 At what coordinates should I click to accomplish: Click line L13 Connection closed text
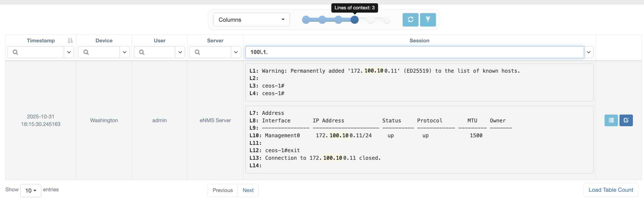tap(315, 158)
